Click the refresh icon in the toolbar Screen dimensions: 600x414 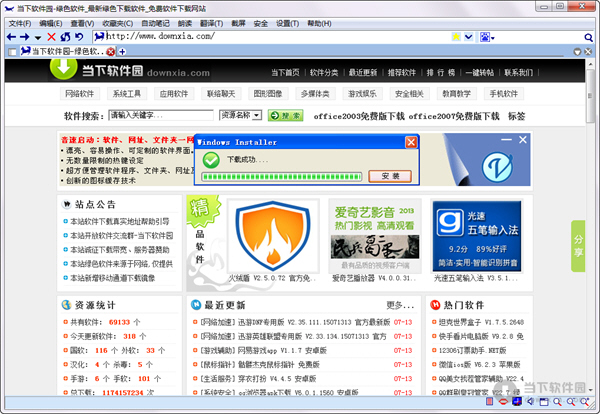pos(65,37)
